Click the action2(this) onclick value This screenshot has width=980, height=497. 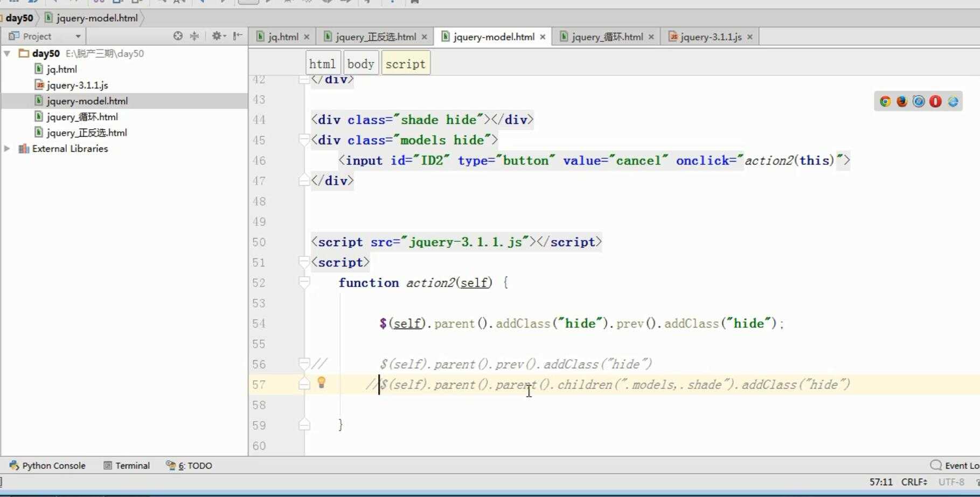click(x=789, y=160)
